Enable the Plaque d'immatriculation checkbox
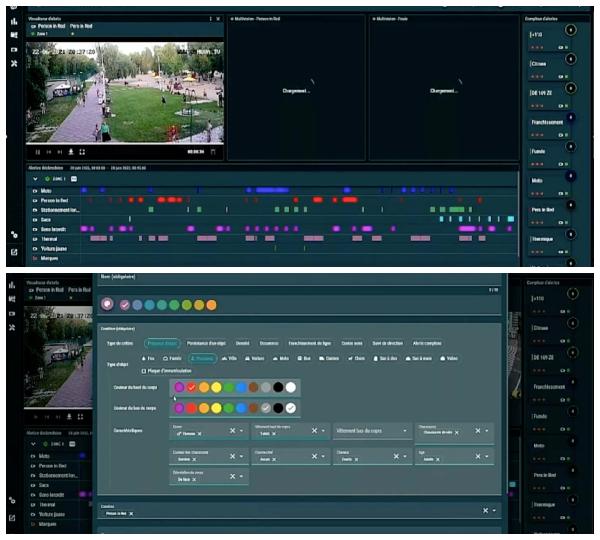600x540 pixels. (144, 370)
